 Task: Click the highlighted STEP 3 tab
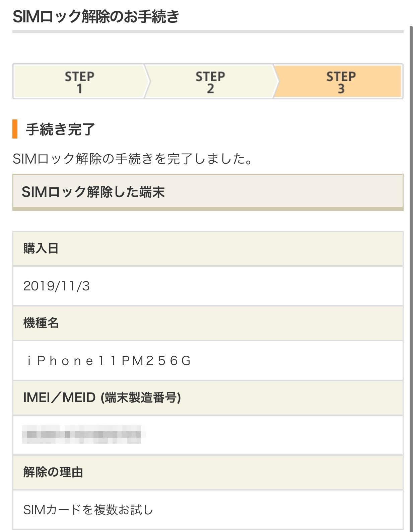(341, 82)
